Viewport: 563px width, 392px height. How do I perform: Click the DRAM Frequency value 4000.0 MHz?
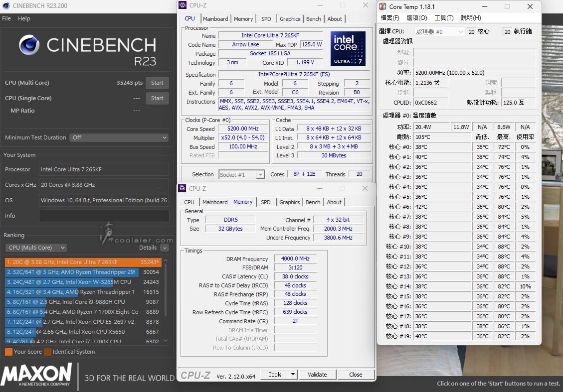[296, 259]
